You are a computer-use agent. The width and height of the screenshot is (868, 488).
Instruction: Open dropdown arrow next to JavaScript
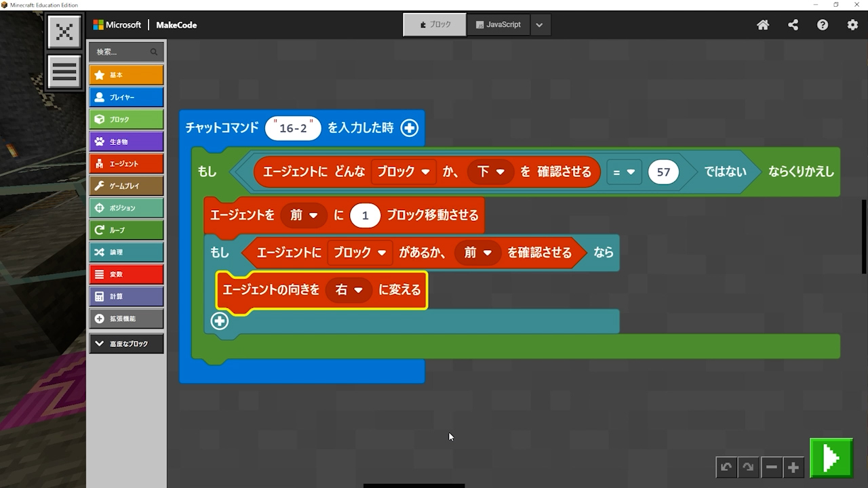(539, 25)
